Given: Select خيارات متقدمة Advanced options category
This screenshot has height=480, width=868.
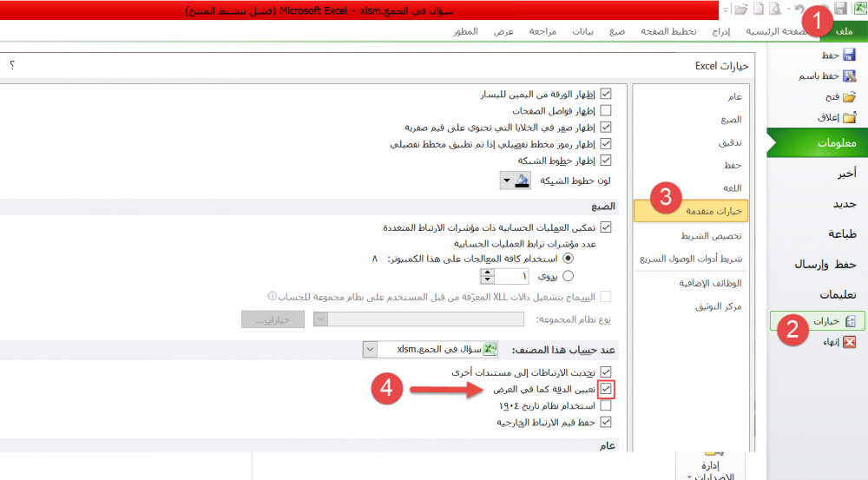Looking at the screenshot, I should click(691, 211).
